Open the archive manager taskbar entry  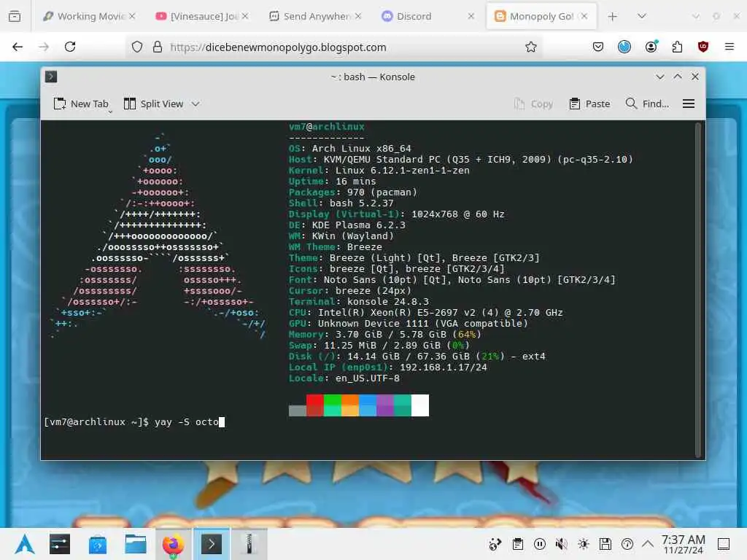pyautogui.click(x=249, y=544)
